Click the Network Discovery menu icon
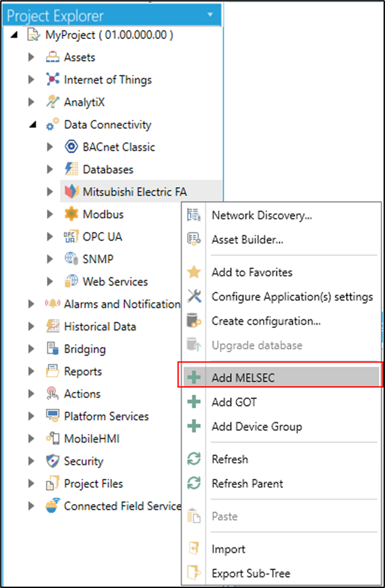Screen dimensions: 385x588 pyautogui.click(x=194, y=216)
